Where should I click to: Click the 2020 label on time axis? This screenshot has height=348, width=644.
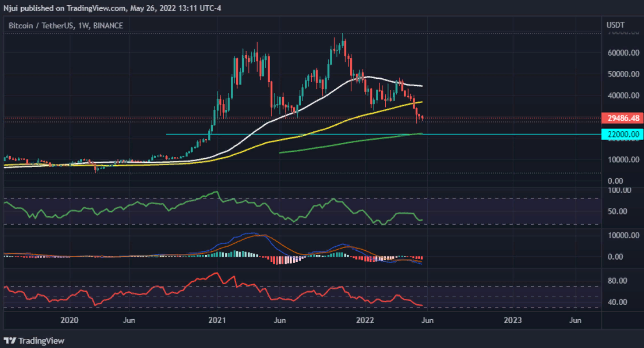pos(69,320)
